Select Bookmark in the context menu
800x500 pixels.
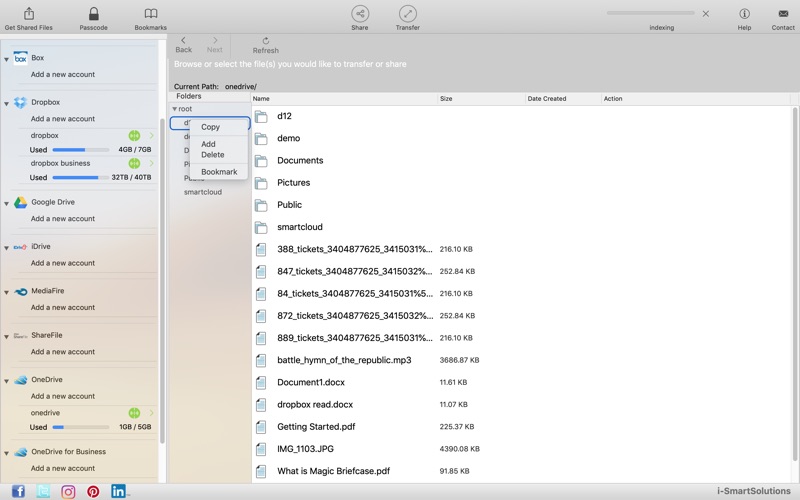pyautogui.click(x=219, y=172)
